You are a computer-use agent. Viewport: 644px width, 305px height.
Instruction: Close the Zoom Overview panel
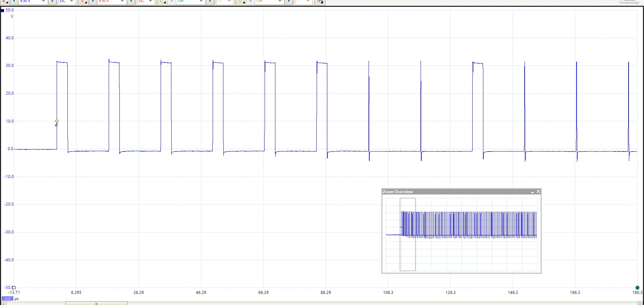538,192
